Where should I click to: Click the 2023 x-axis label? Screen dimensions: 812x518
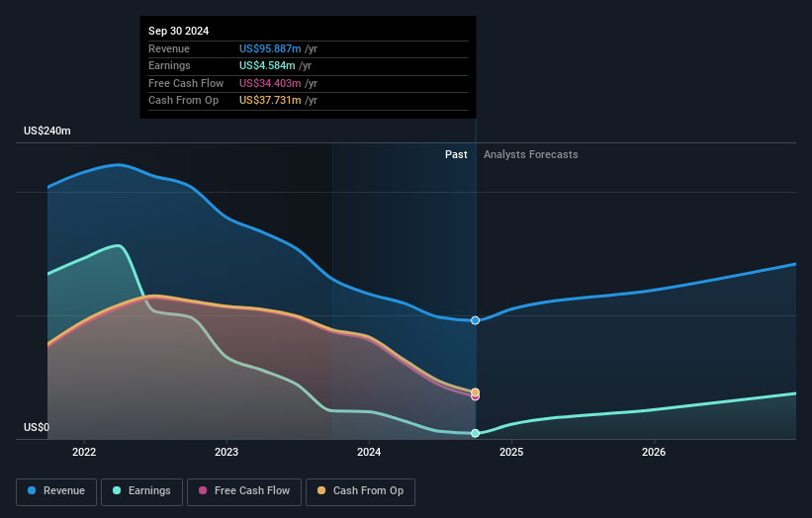pyautogui.click(x=226, y=452)
